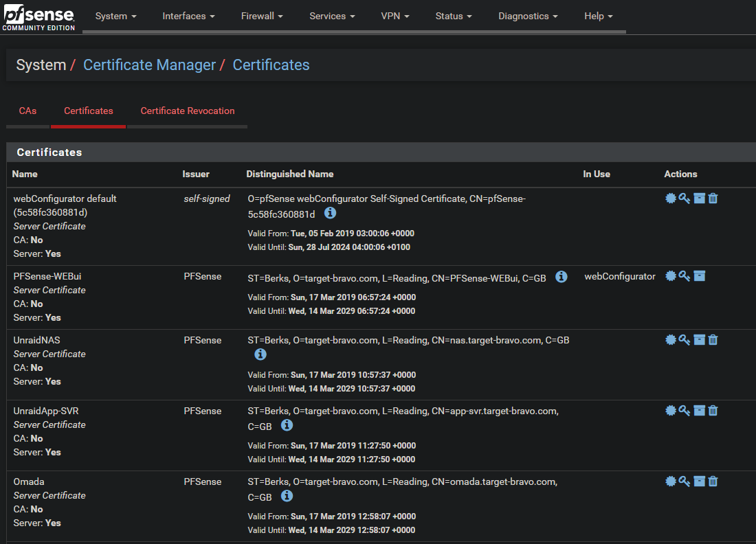The image size is (756, 544).
Task: Export the UnraidNAS private key
Action: tap(684, 340)
